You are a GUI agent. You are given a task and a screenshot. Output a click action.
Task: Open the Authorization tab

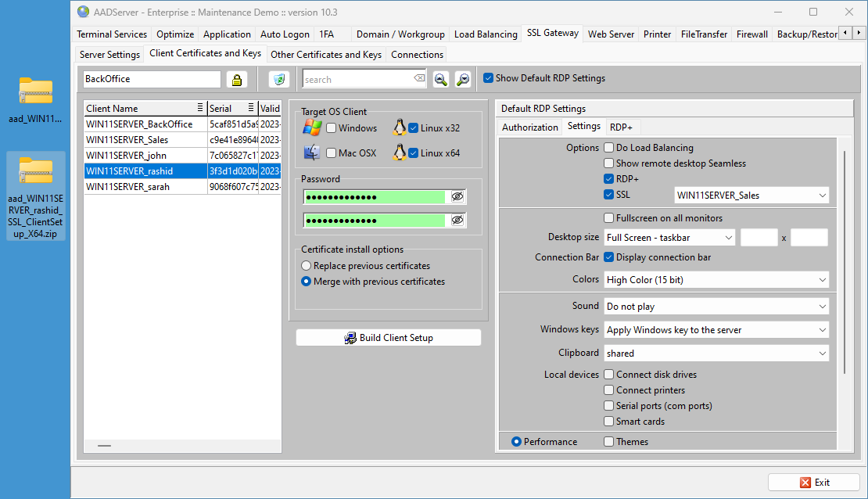pyautogui.click(x=529, y=127)
